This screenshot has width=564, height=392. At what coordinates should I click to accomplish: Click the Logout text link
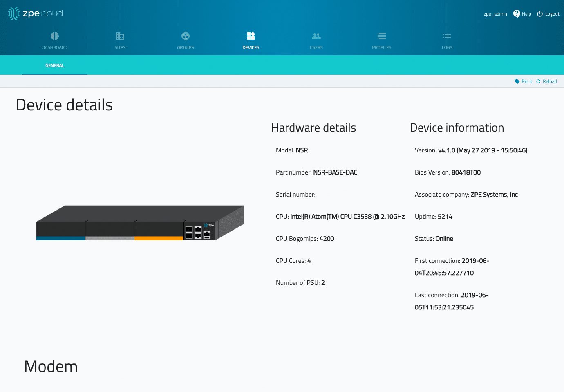(x=552, y=14)
